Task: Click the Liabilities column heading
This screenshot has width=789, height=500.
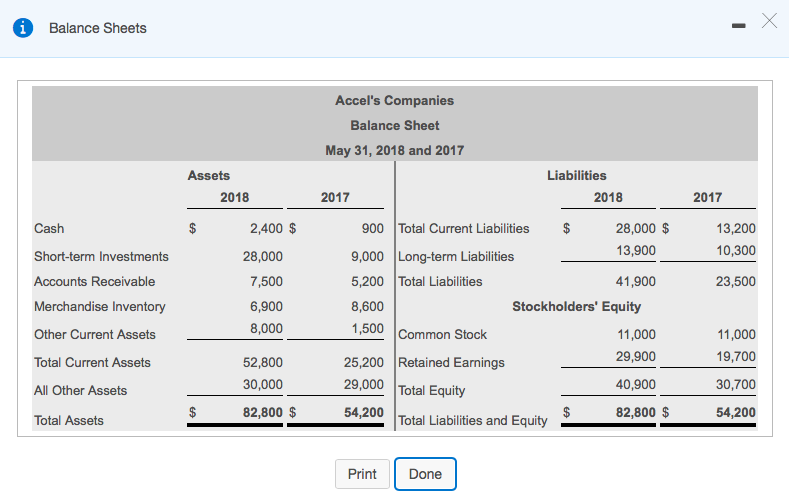Action: click(577, 176)
